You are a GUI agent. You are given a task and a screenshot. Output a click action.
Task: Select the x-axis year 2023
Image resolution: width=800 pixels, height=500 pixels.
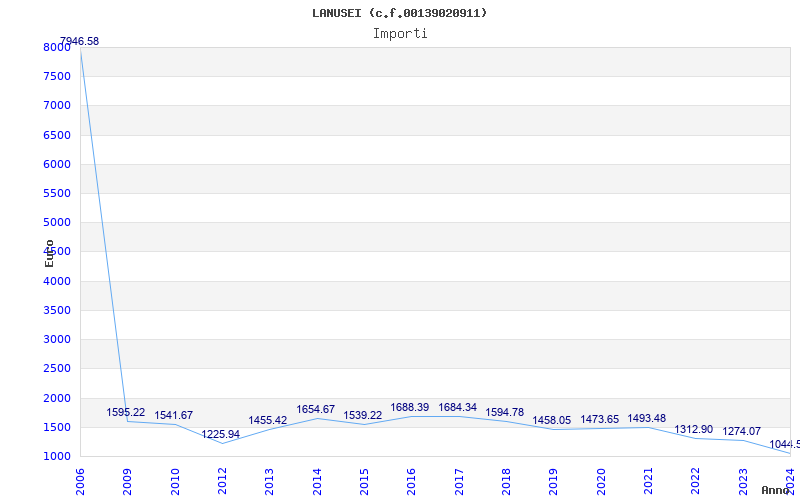[x=743, y=482]
